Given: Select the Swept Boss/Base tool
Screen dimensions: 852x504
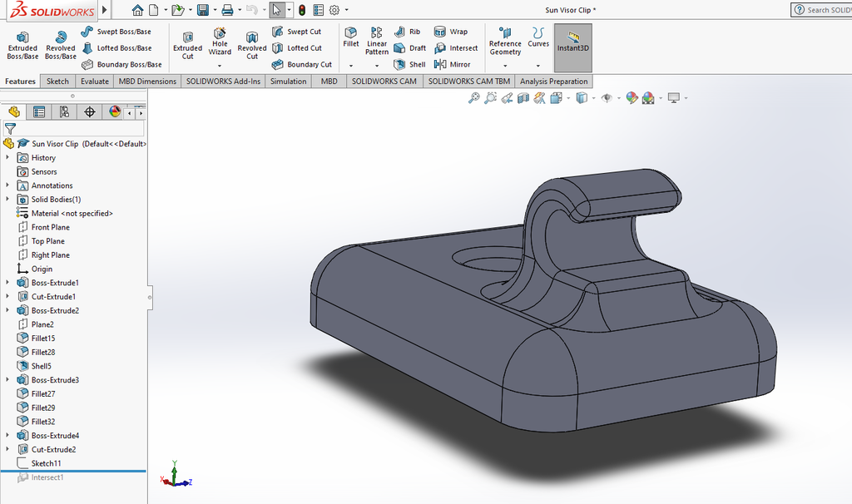Looking at the screenshot, I should 117,32.
